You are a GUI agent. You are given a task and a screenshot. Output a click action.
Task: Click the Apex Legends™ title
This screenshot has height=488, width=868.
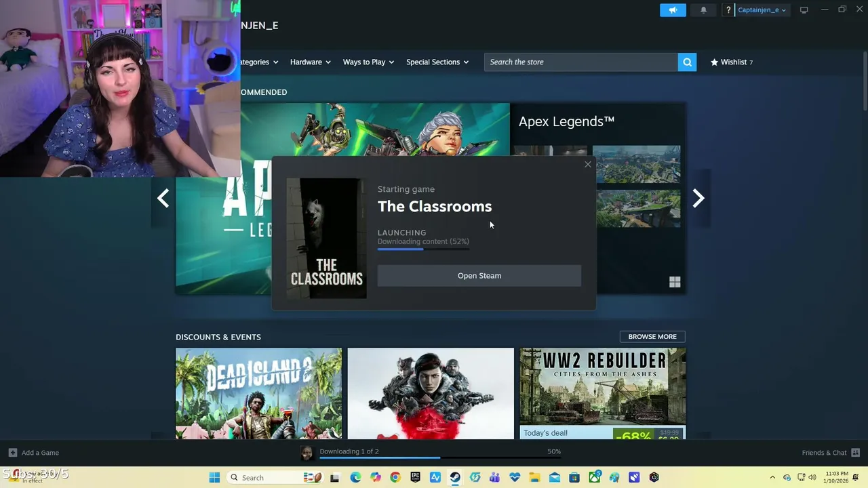[566, 121]
